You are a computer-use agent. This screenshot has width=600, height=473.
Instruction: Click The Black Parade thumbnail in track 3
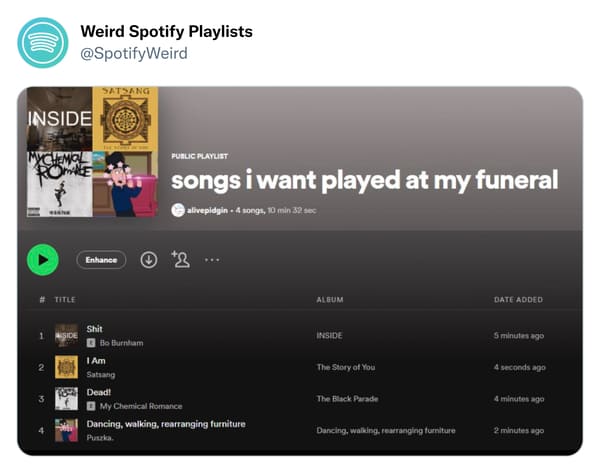66,398
